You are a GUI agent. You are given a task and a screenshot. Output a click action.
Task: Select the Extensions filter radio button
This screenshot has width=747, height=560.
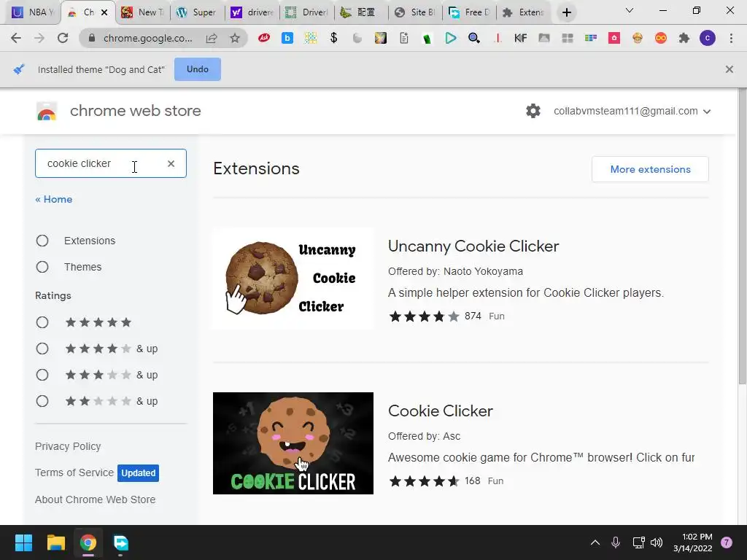pyautogui.click(x=42, y=241)
